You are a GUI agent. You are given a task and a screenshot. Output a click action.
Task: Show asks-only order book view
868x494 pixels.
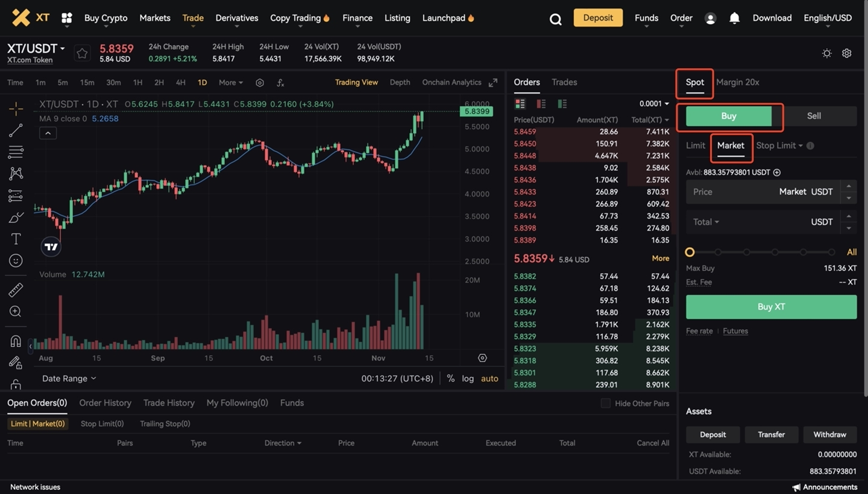[x=541, y=104]
